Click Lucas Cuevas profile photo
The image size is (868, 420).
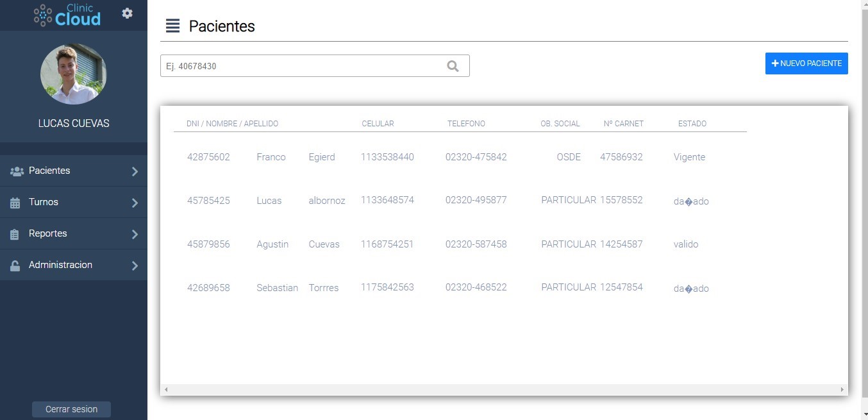[73, 74]
